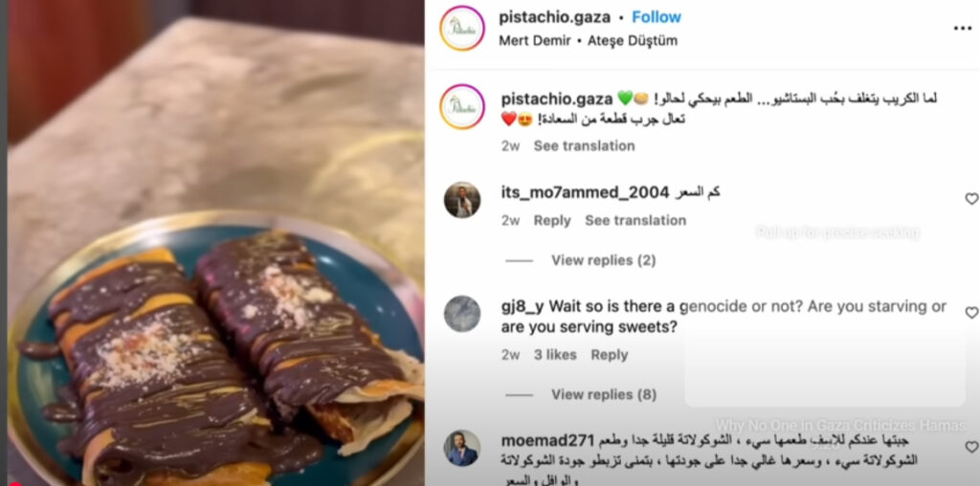Screen dimensions: 980x486
Task: See translation of its_mo7ammed_2004's comment
Action: point(635,220)
